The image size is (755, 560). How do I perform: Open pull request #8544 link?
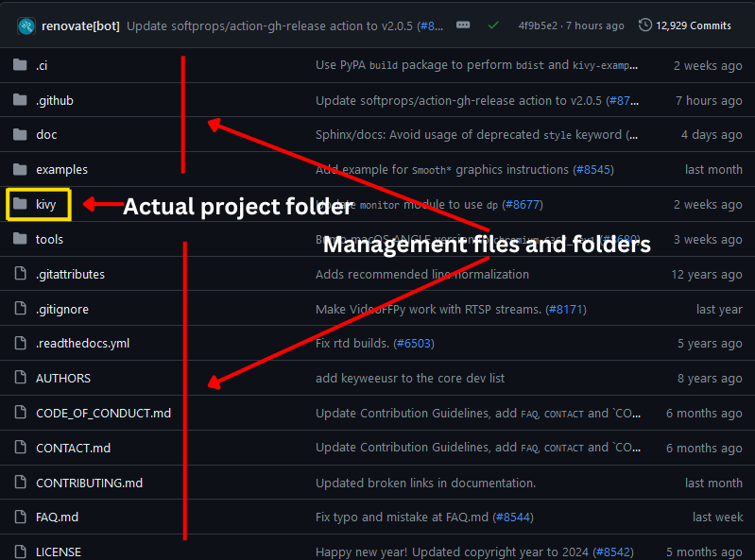[x=513, y=518]
